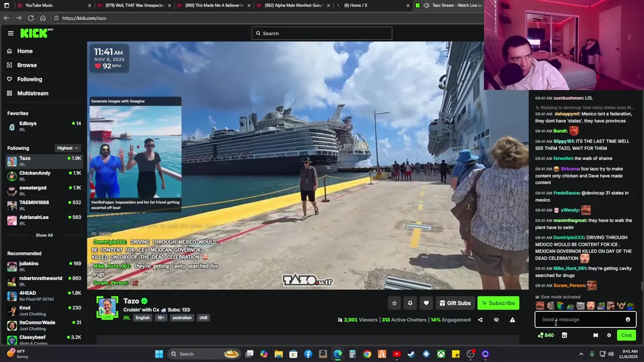This screenshot has width=644, height=362.
Task: Open Knut recommended channel
Action: coord(44,310)
